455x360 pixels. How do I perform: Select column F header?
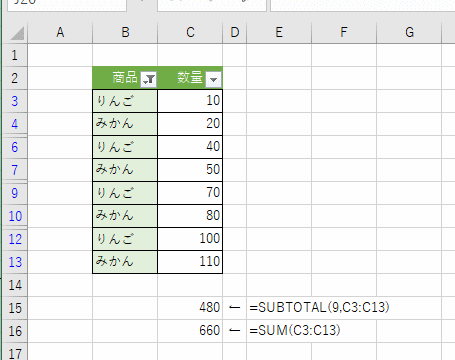pyautogui.click(x=344, y=32)
